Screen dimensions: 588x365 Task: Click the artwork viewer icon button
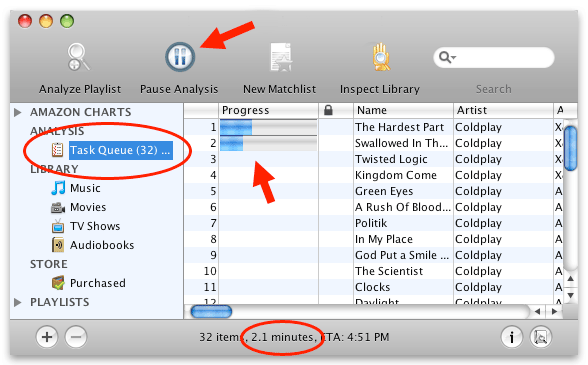click(x=541, y=337)
